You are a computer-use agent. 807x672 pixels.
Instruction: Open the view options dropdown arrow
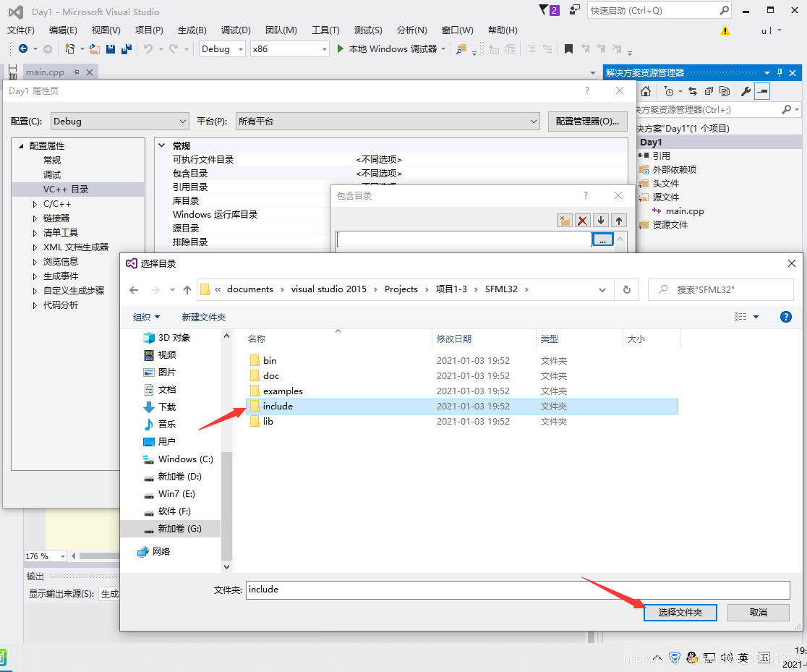coord(756,317)
